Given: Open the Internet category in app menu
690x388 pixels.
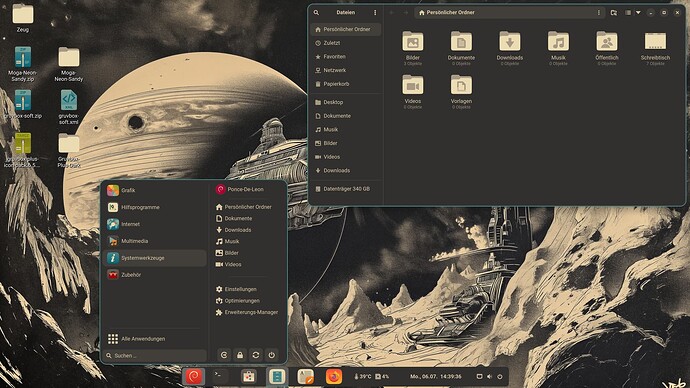Looking at the screenshot, I should point(155,224).
